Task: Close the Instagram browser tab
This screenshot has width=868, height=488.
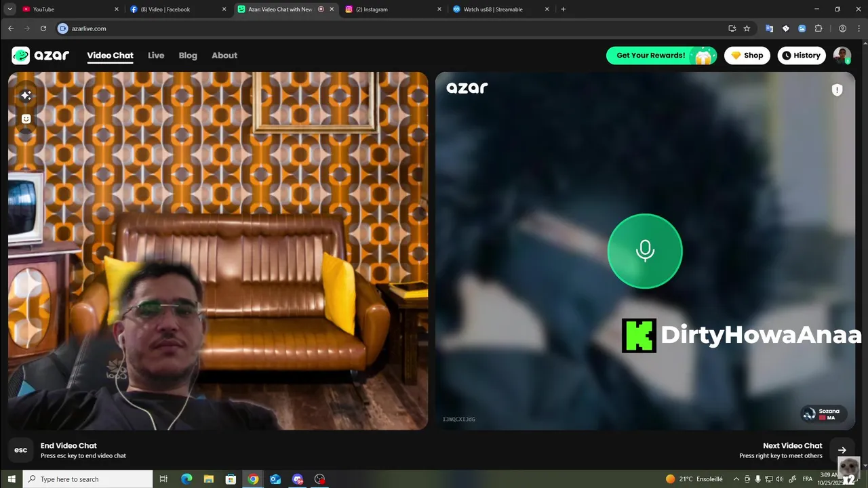Action: 439,9
